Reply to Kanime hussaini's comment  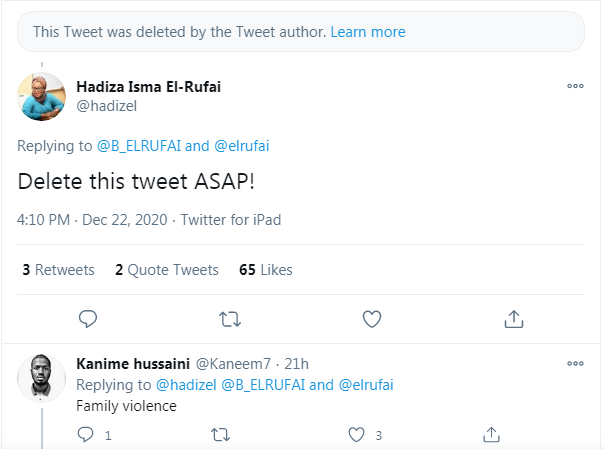click(85, 435)
